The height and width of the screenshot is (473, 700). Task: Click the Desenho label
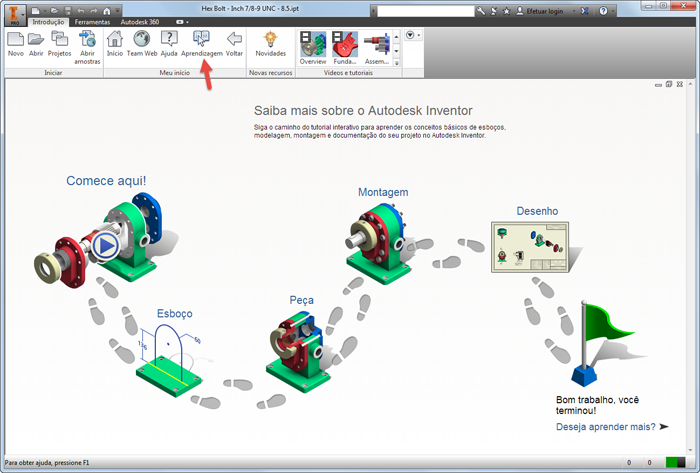pos(537,211)
